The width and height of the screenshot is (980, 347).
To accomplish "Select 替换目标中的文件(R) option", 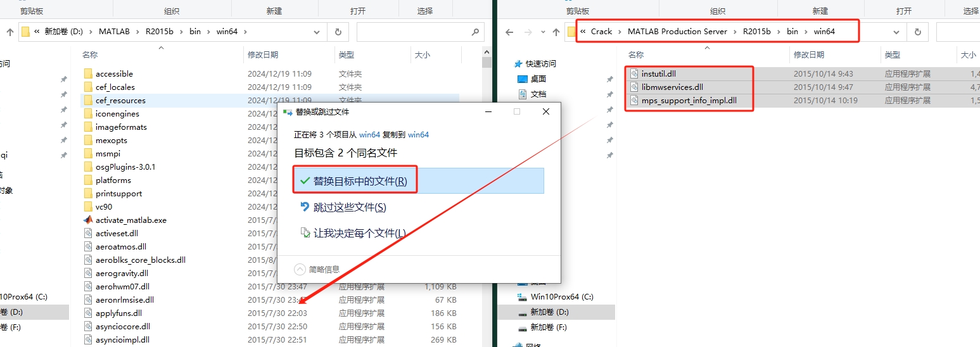I will [418, 180].
